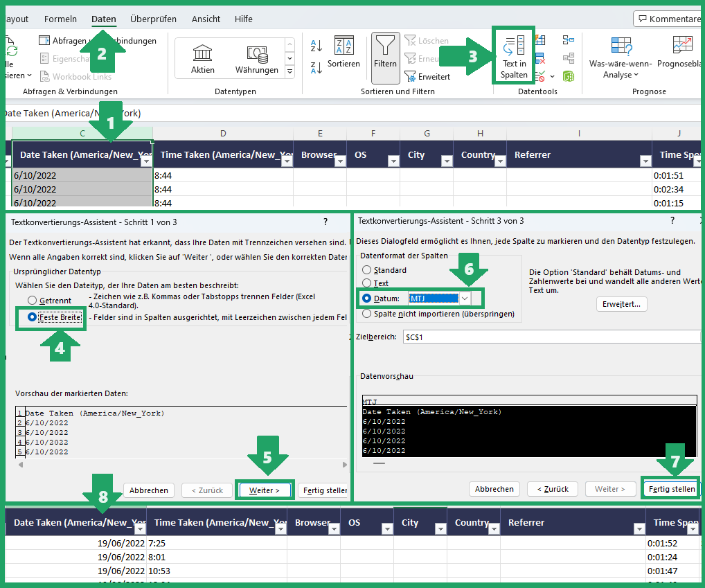The width and height of the screenshot is (705, 588).
Task: Click the Löschen filter icon
Action: point(410,40)
